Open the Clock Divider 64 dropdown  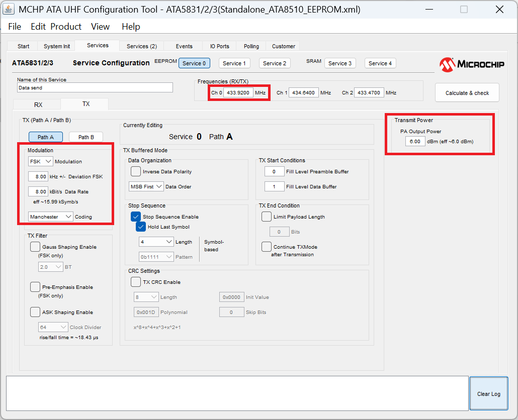point(53,327)
